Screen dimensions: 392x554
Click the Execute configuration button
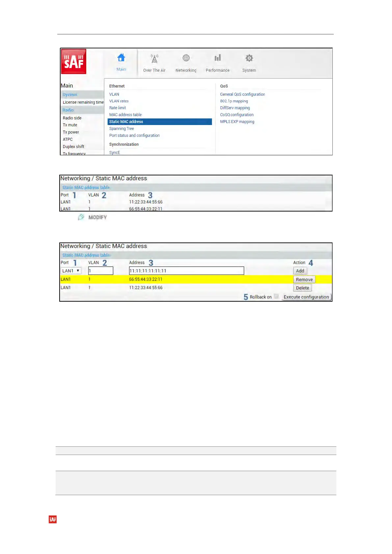pos(306,297)
